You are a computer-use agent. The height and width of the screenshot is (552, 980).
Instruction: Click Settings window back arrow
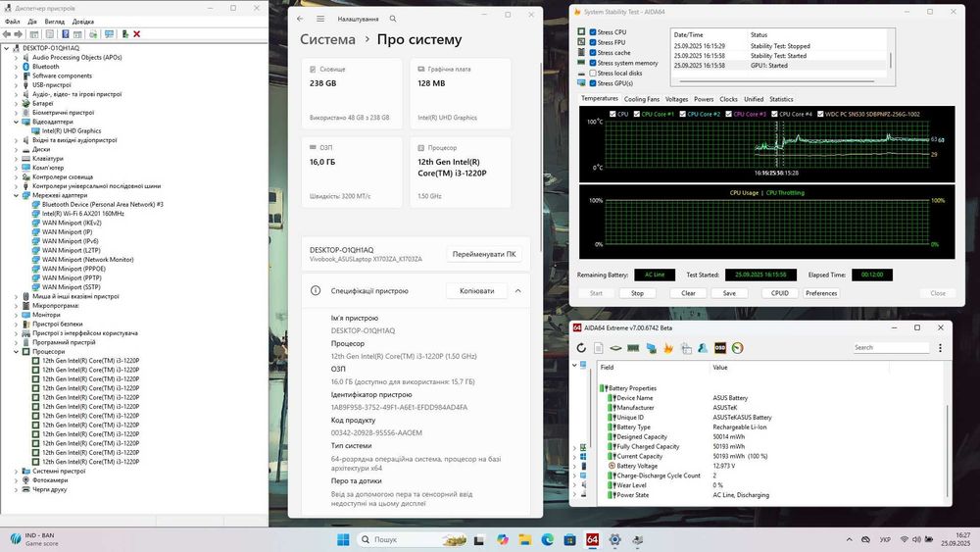[x=300, y=19]
